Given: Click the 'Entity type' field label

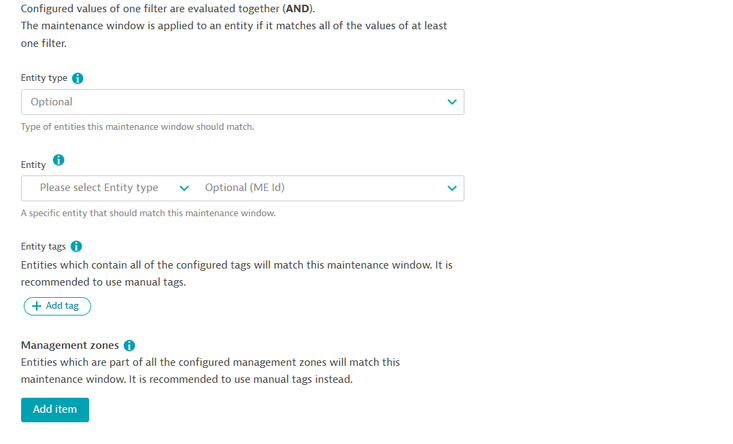Looking at the screenshot, I should [44, 78].
